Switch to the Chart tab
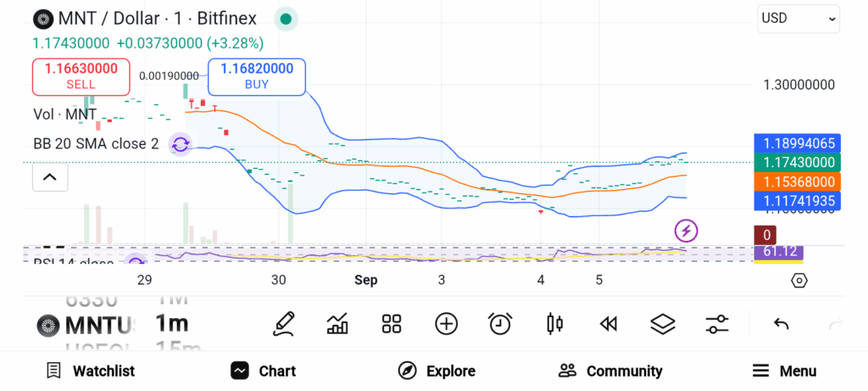 (x=264, y=371)
